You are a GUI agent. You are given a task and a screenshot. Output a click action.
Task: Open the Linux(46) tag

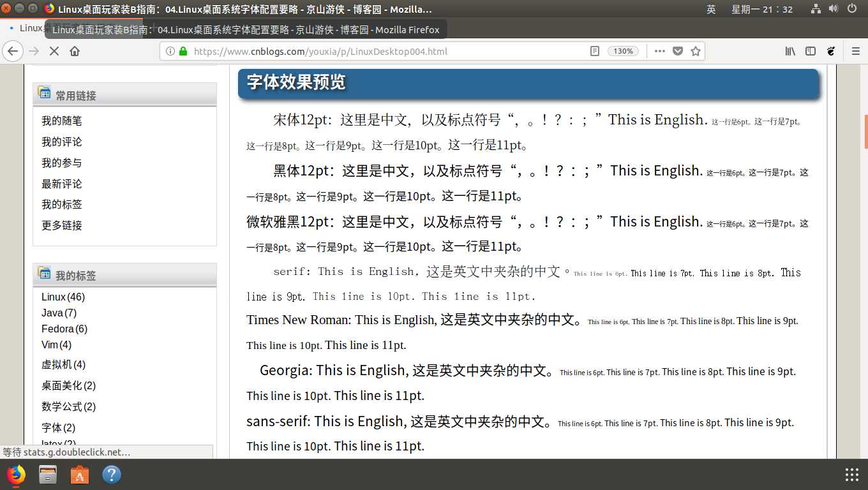(63, 297)
